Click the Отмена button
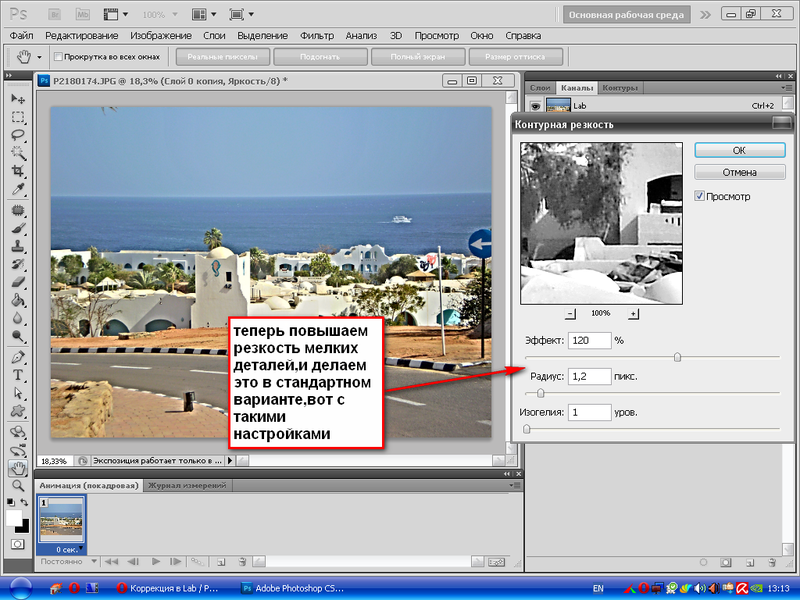Screen dimensions: 800x600 [x=739, y=172]
